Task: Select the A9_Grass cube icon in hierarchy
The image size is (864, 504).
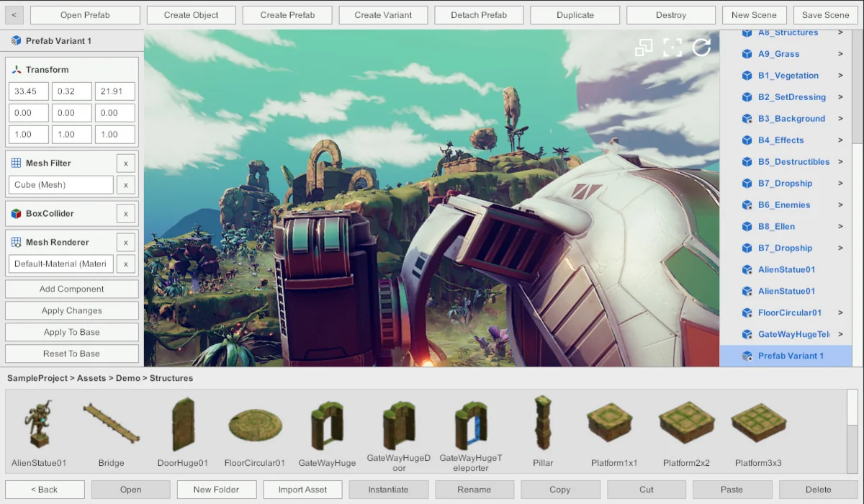Action: tap(749, 53)
